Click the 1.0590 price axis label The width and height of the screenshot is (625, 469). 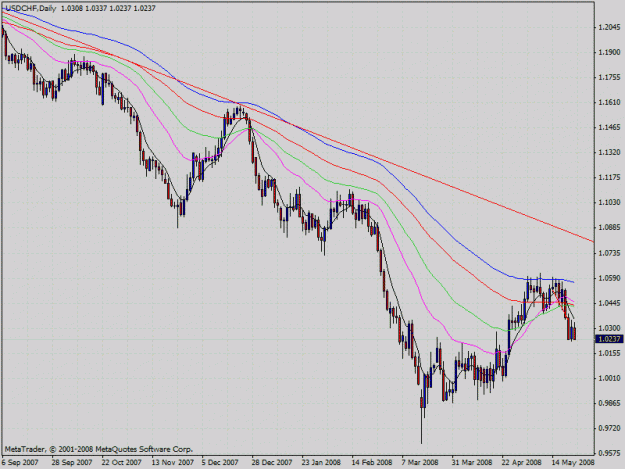(609, 278)
